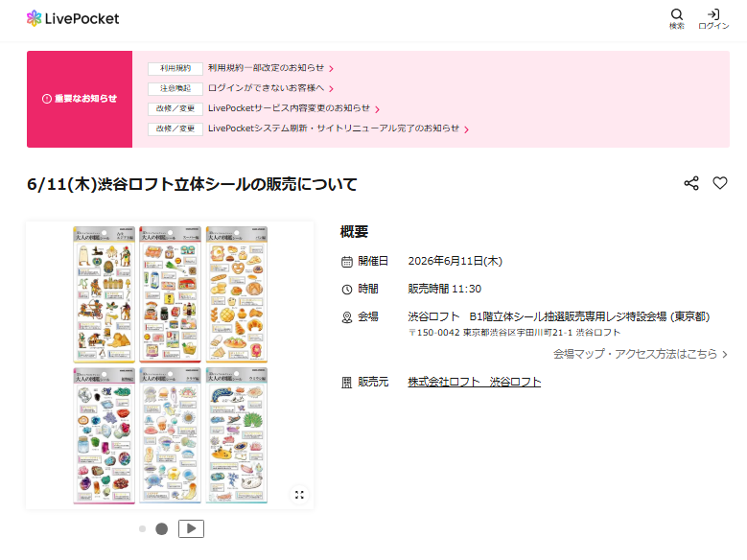
Task: Click the 概要 heading
Action: click(354, 232)
